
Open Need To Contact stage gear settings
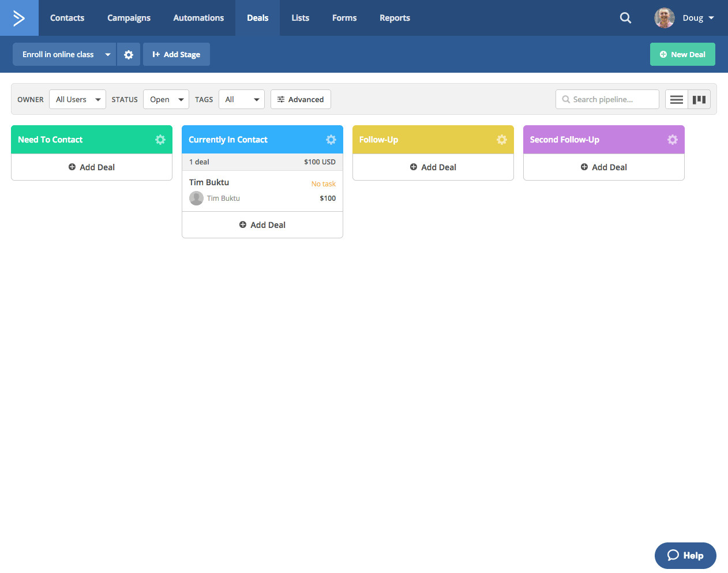pos(160,140)
